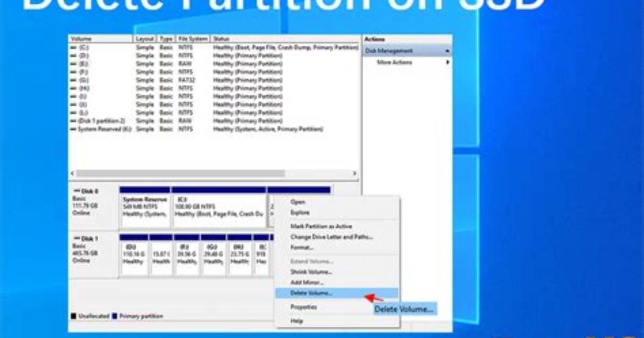Expand the More Actions submenu arrow
This screenshot has height=338, width=644.
click(447, 62)
